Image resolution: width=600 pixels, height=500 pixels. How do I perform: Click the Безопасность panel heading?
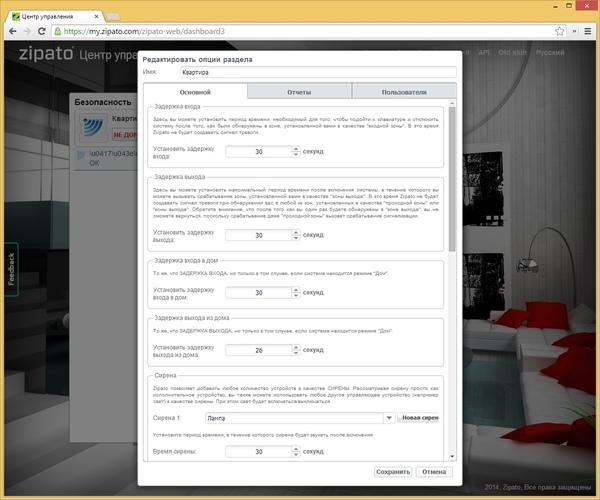[x=103, y=102]
